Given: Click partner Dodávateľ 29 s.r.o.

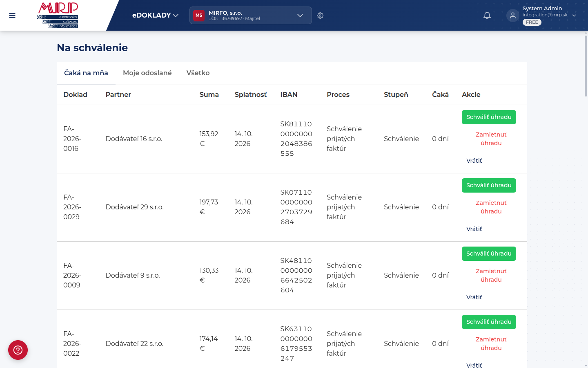Looking at the screenshot, I should (x=135, y=207).
